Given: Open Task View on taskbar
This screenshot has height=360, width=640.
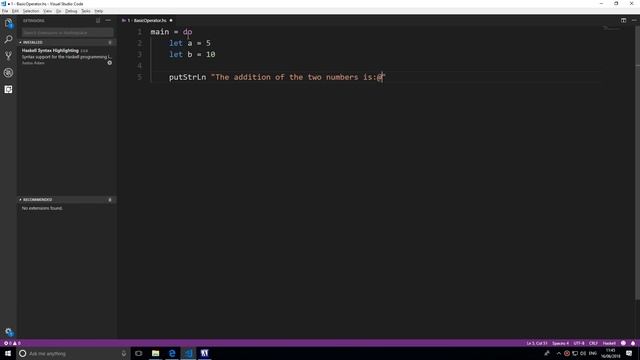Looking at the screenshot, I should click(139, 353).
